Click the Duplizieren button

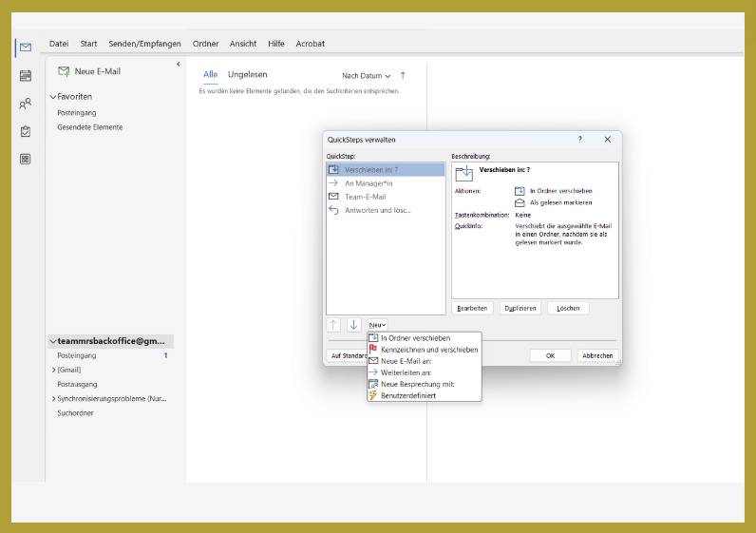[x=520, y=308]
